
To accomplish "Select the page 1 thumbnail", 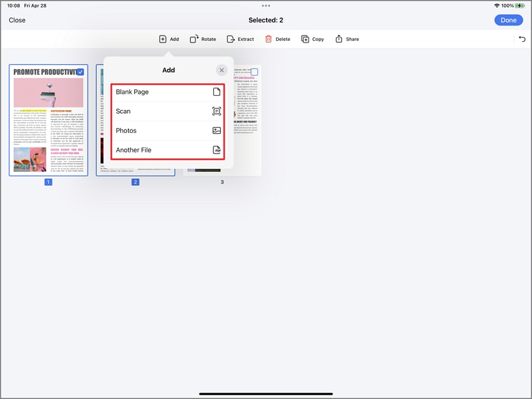I will [x=49, y=120].
